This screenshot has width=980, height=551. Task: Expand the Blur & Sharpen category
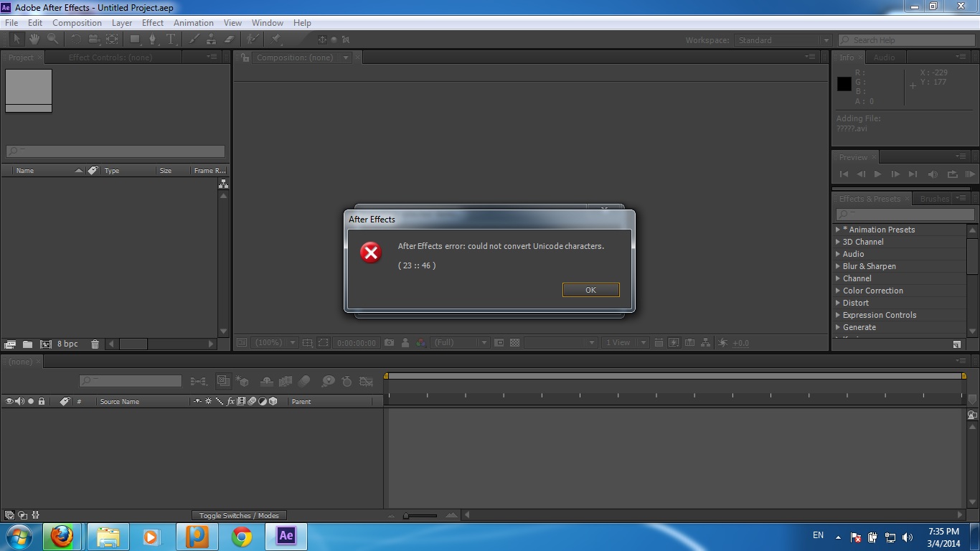837,266
